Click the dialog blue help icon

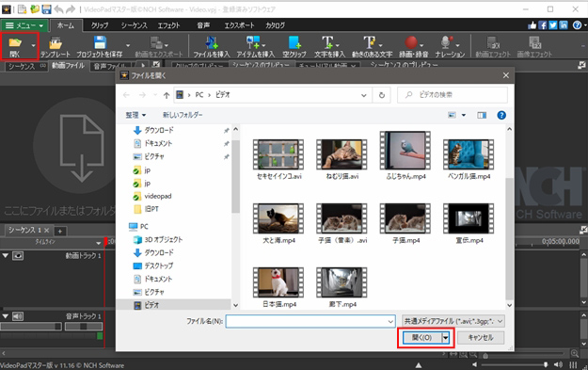(501, 115)
